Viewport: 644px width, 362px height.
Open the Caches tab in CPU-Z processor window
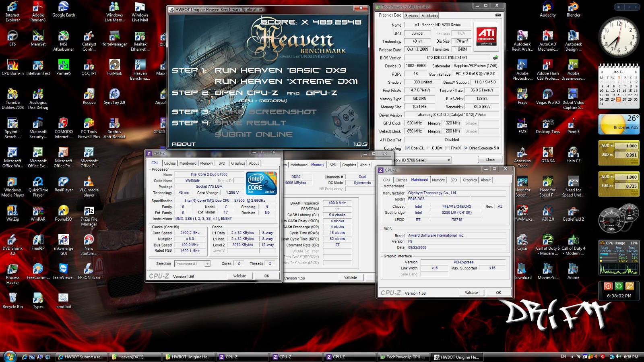click(x=169, y=163)
